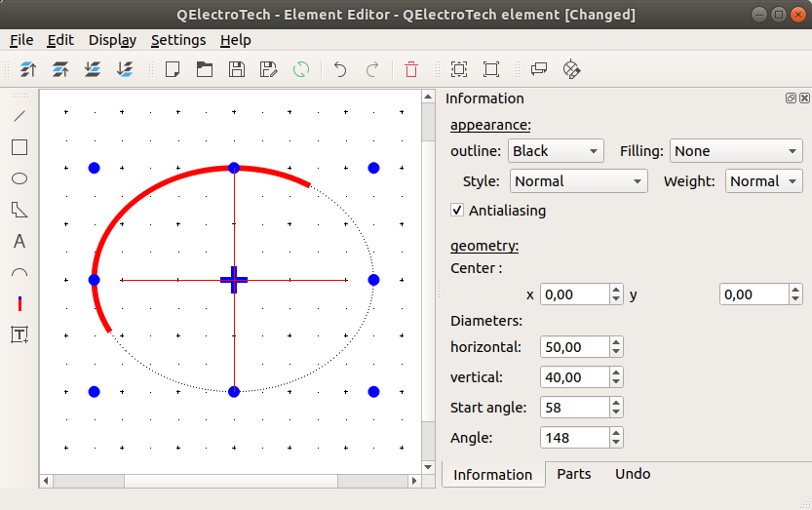Close the Information dock panel
The image size is (812, 510).
[804, 98]
